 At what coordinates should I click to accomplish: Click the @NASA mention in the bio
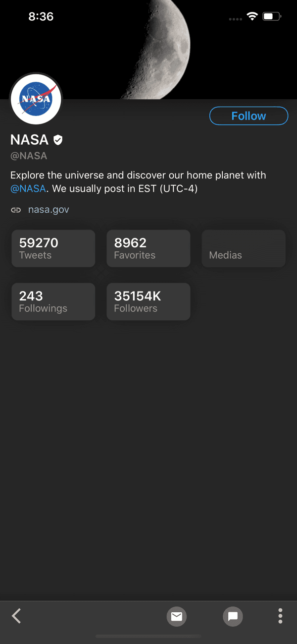[x=28, y=188]
